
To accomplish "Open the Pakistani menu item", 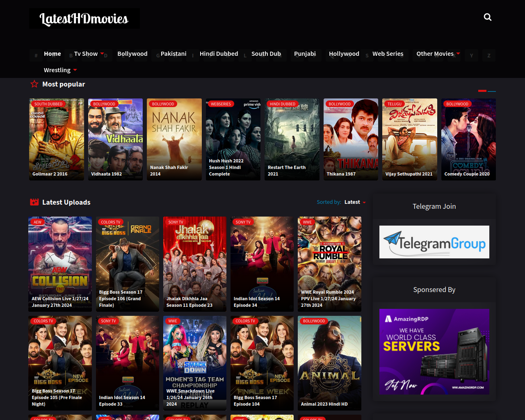I will [x=173, y=54].
